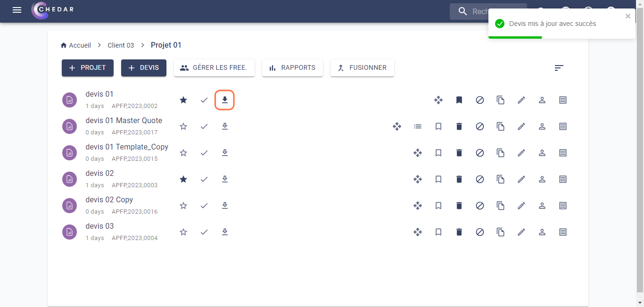Toggle favorite star for devis 01 Template_Copy
The width and height of the screenshot is (644, 307).
[183, 153]
